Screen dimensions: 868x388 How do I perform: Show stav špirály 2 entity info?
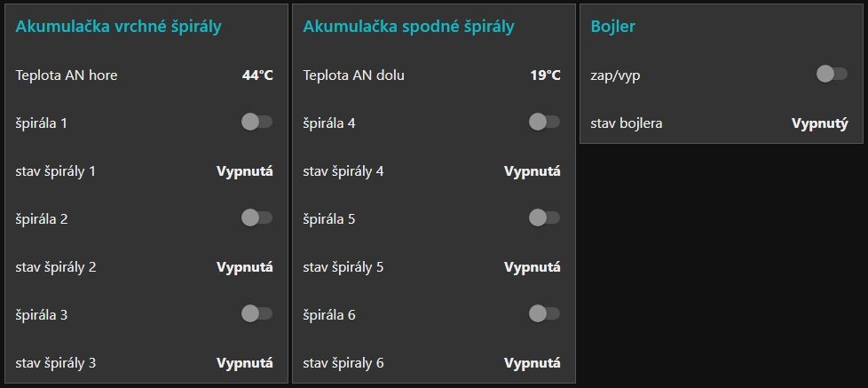(56, 266)
